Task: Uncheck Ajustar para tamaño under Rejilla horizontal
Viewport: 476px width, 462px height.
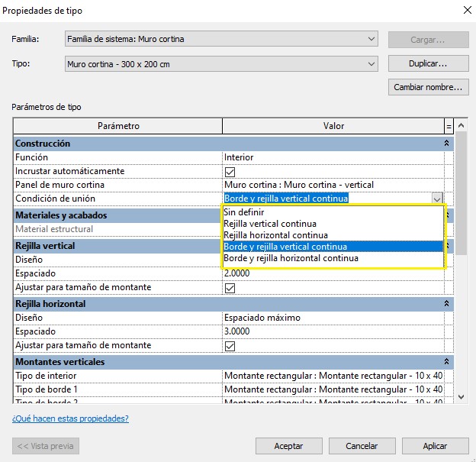Action: [230, 346]
